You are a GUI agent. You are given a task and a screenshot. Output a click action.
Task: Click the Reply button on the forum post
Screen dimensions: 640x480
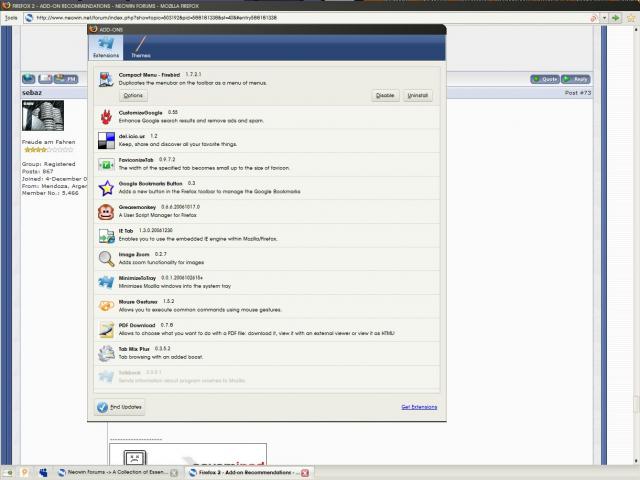(576, 79)
